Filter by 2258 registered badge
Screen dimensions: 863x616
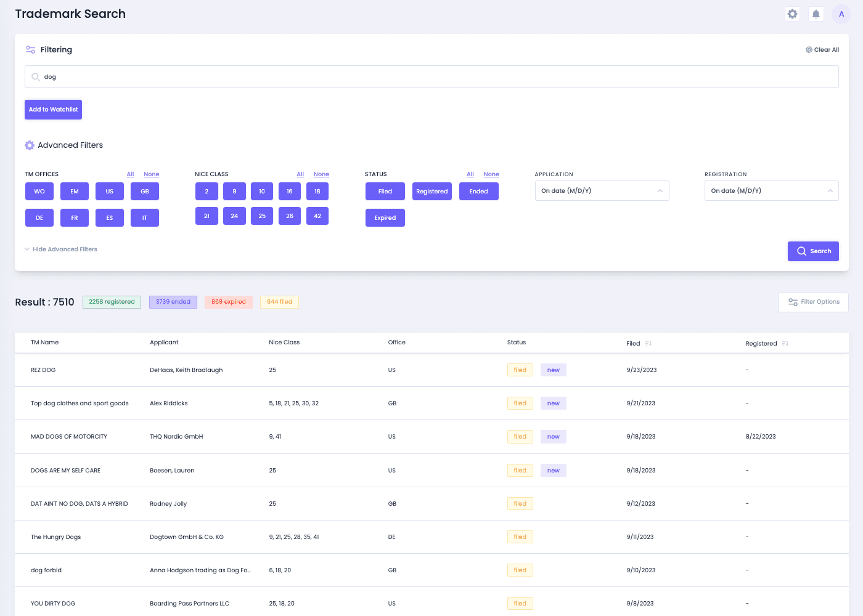click(112, 302)
